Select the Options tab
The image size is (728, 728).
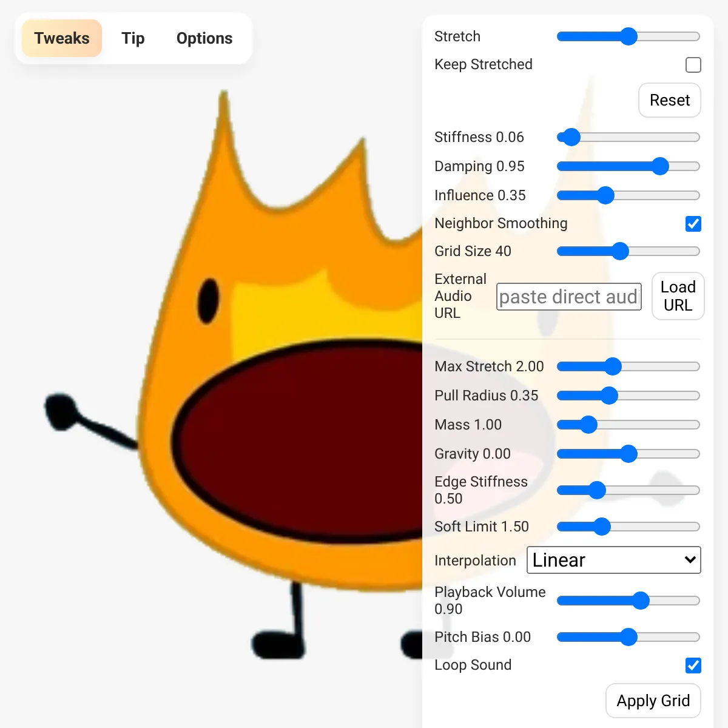tap(204, 38)
